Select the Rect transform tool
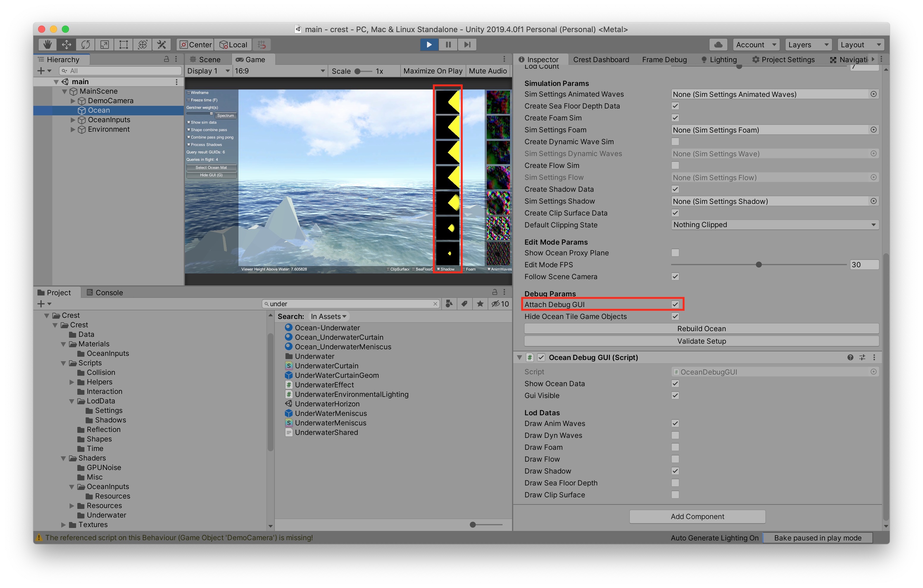 [x=123, y=45]
